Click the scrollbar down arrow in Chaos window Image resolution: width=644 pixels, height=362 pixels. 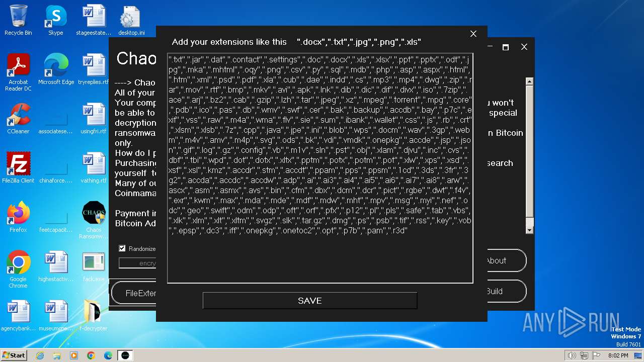click(x=529, y=230)
